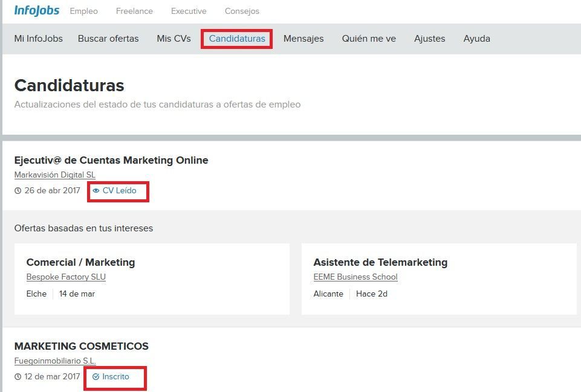Open the Bespoke Factory SLU company link
The width and height of the screenshot is (581, 392).
(x=66, y=277)
